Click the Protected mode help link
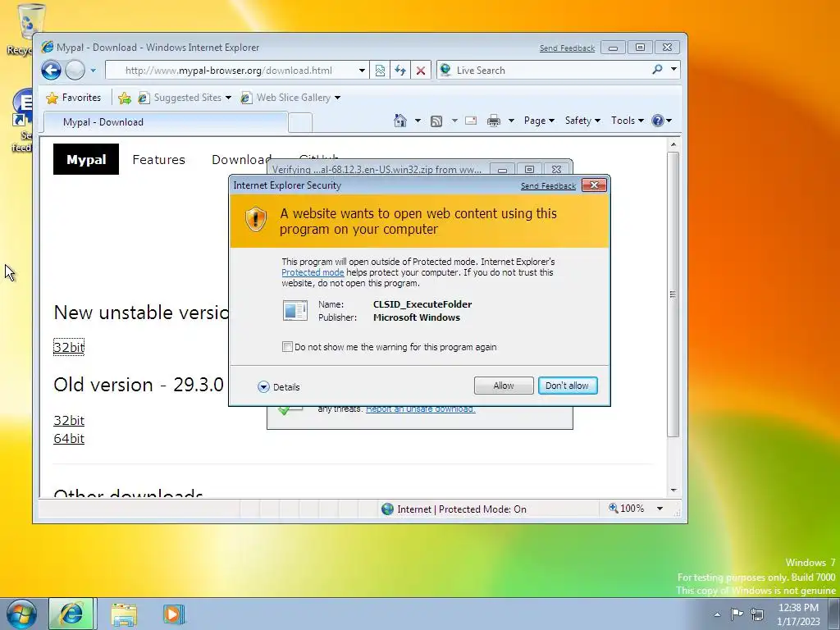This screenshot has width=840, height=630. [313, 272]
